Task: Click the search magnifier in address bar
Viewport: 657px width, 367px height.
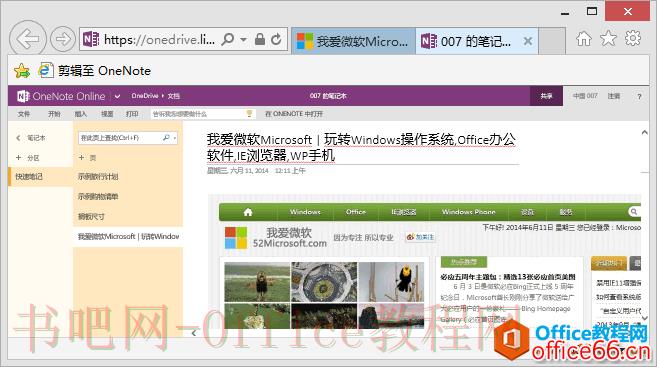Action: click(228, 39)
